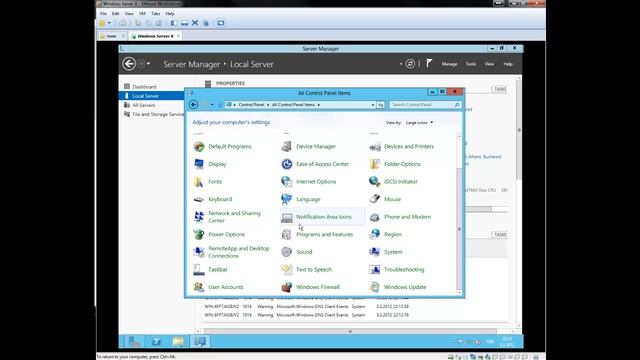
Task: Click Server Manager refresh icon
Action: (x=410, y=64)
